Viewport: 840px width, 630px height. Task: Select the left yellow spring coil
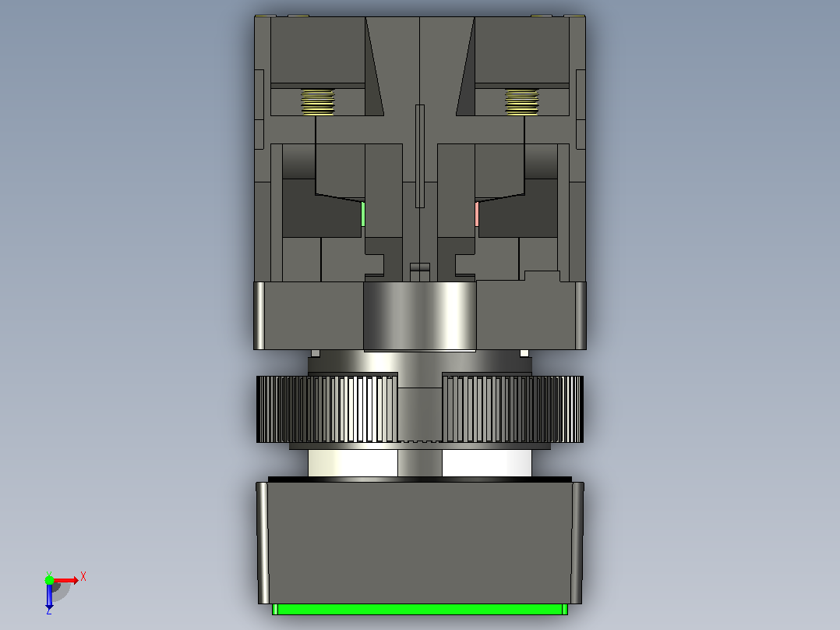pyautogui.click(x=318, y=102)
